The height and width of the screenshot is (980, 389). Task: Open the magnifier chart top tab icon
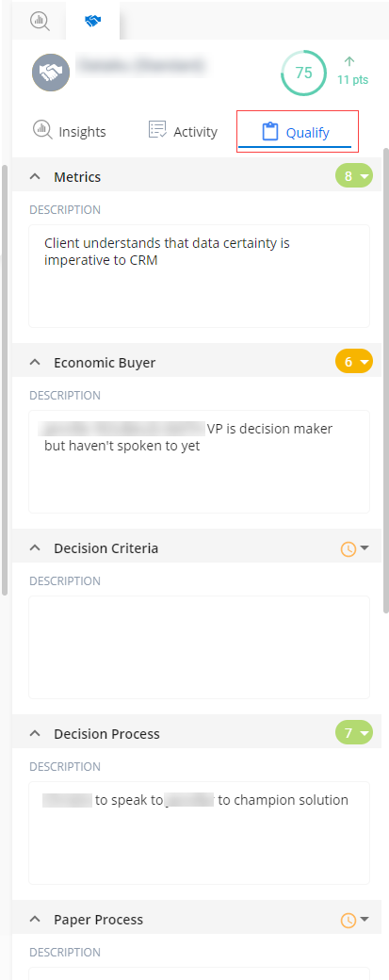pyautogui.click(x=40, y=20)
